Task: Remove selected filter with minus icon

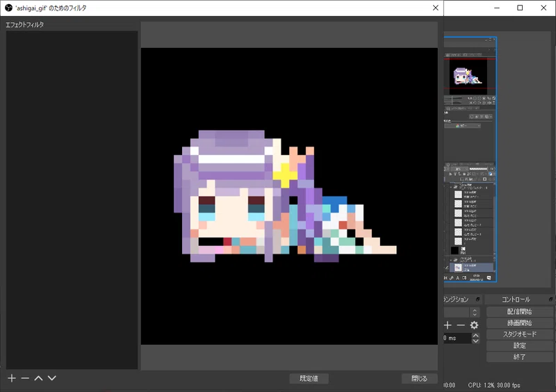Action: pos(25,378)
